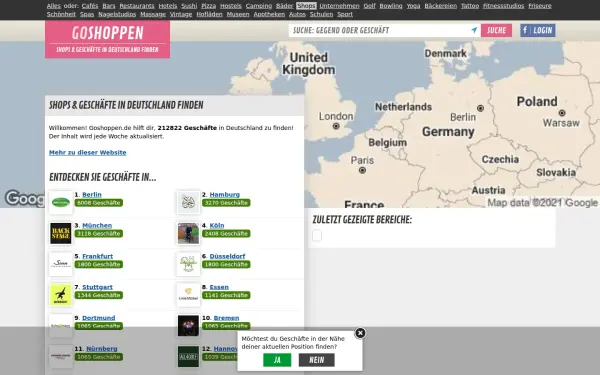Open the Dortmund shop thumbnail
The height and width of the screenshot is (375, 600).
[61, 326]
